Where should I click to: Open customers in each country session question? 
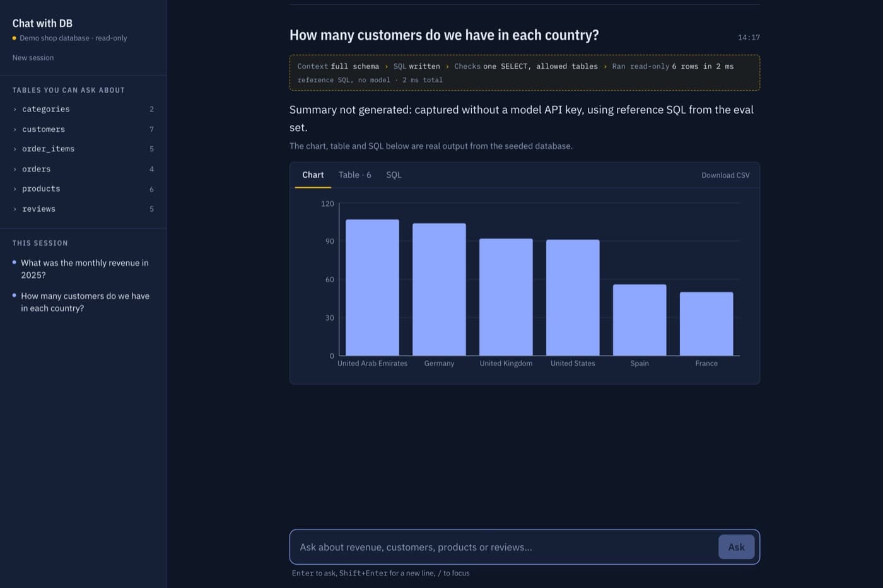pyautogui.click(x=85, y=302)
